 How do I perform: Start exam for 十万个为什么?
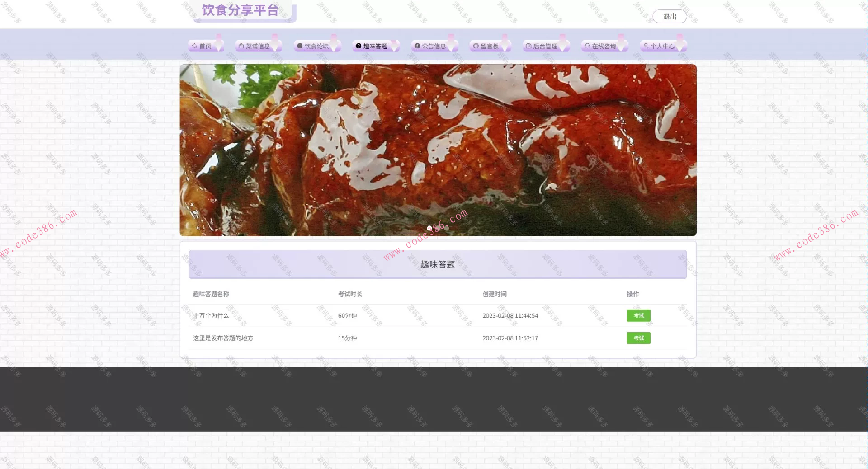tap(638, 315)
